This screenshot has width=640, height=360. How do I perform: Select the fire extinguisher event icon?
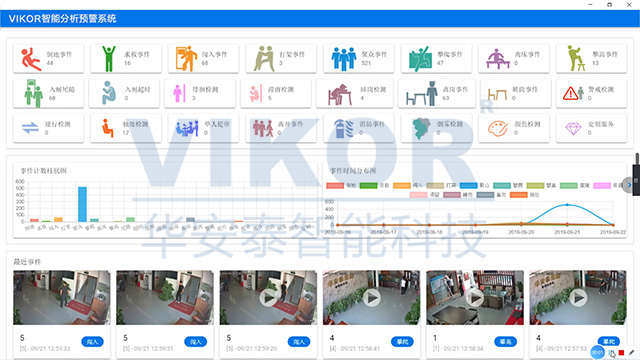tap(344, 129)
